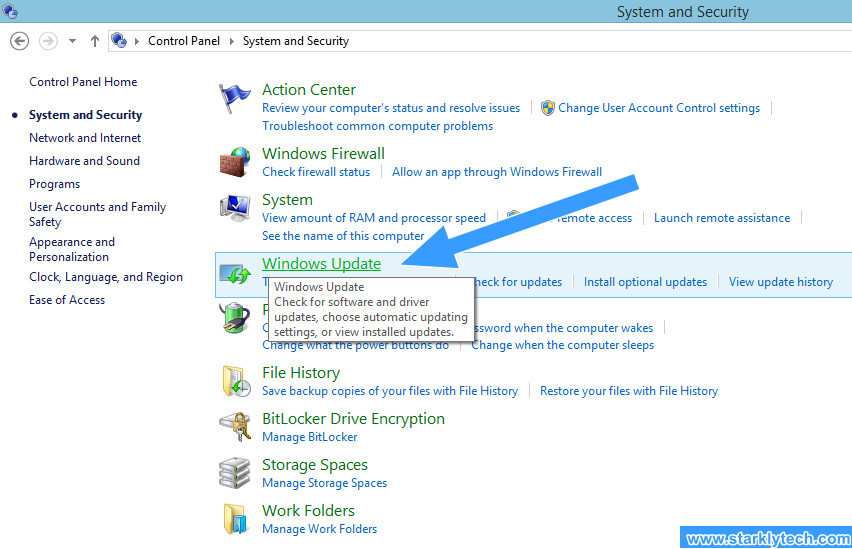This screenshot has height=549, width=852.
Task: Click View amount of RAM and processor speed
Action: tap(374, 217)
